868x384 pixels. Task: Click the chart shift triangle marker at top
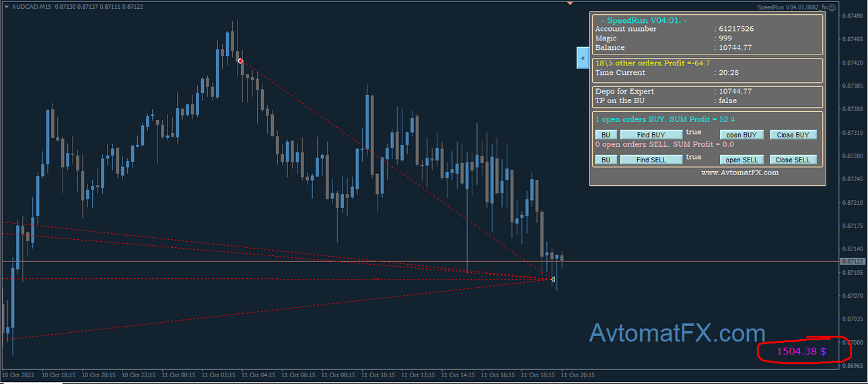click(570, 3)
